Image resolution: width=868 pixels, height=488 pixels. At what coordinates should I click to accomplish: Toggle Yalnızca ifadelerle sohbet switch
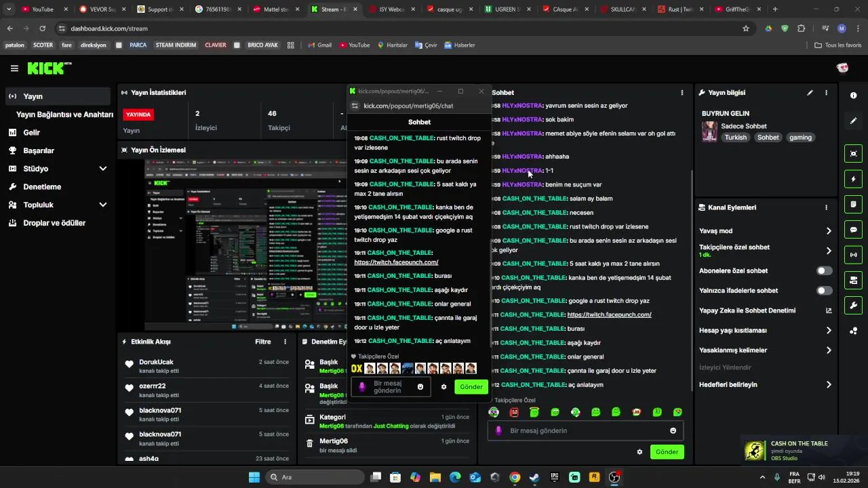point(824,291)
